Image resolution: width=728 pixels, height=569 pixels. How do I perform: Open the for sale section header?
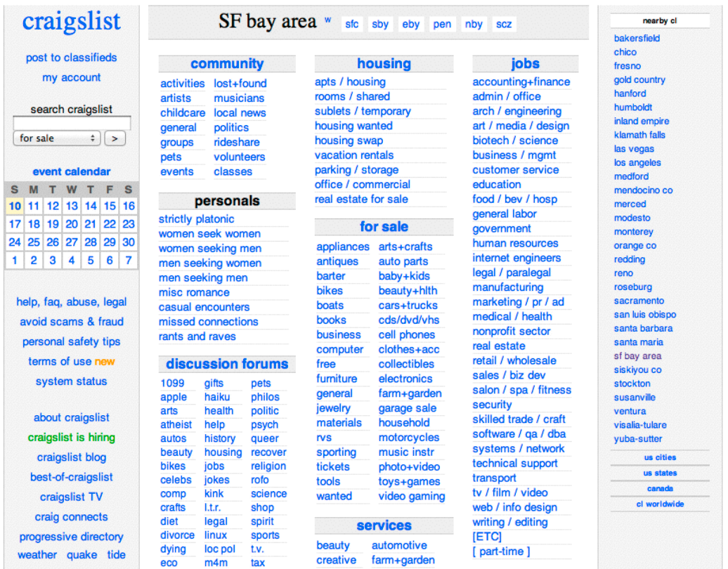[384, 227]
